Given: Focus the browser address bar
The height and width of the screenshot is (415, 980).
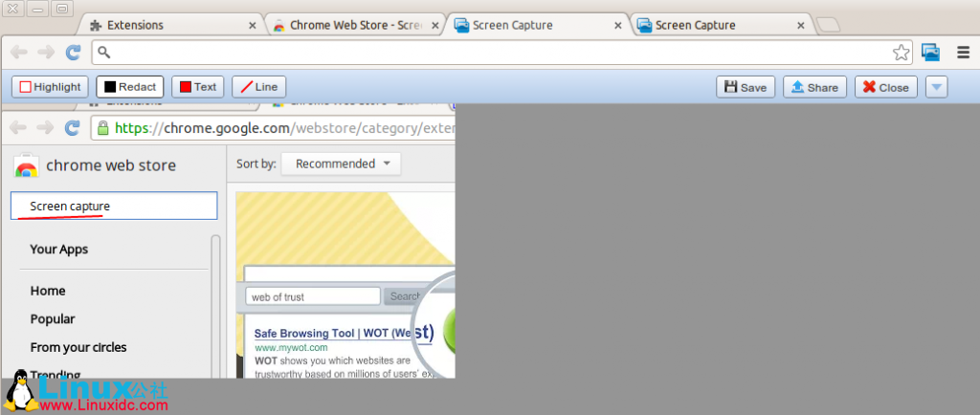Looking at the screenshot, I should click(x=501, y=53).
